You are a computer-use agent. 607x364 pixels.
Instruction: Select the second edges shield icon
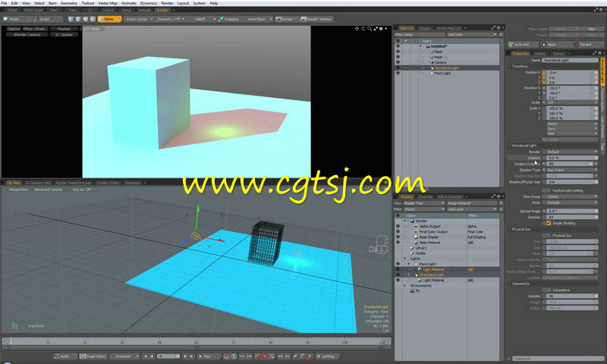coord(78,19)
